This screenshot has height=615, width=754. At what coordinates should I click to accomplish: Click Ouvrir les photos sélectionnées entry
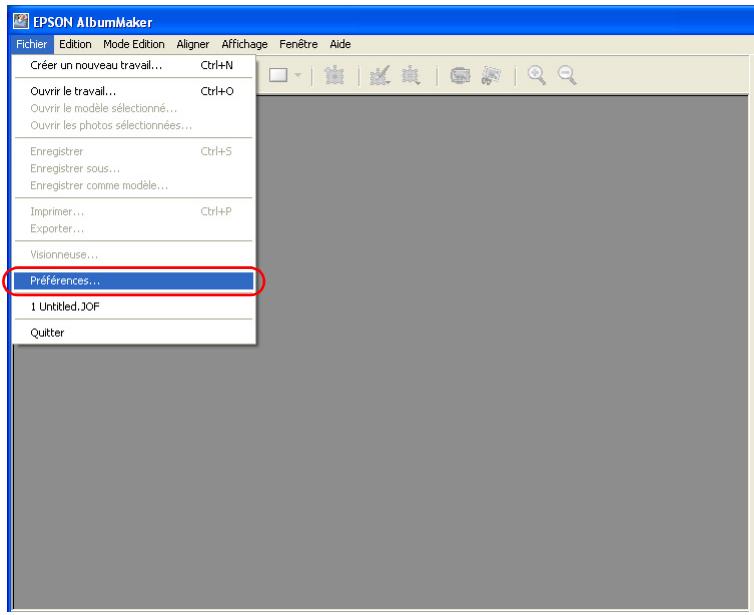(134, 126)
